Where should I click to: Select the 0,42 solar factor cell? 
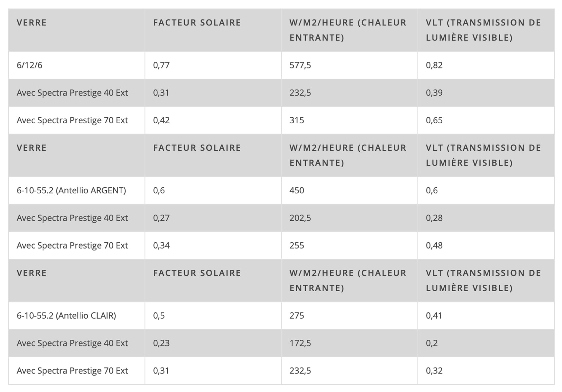(161, 120)
